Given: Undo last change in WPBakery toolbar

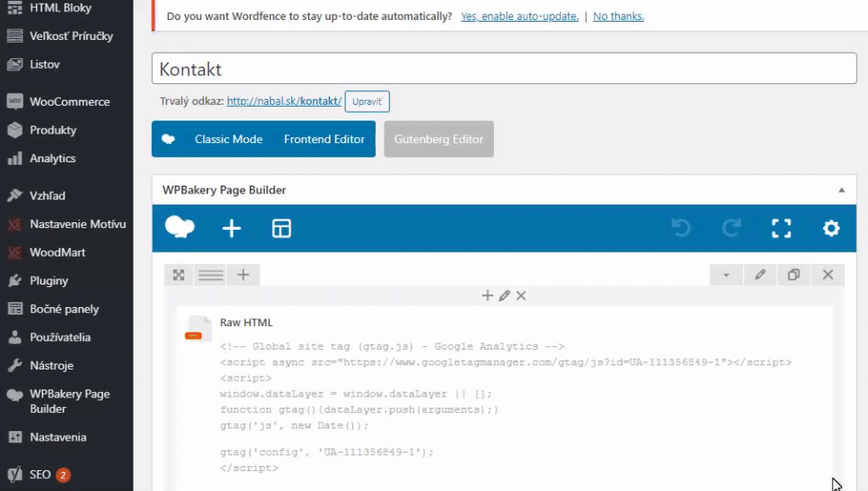Looking at the screenshot, I should click(x=681, y=228).
